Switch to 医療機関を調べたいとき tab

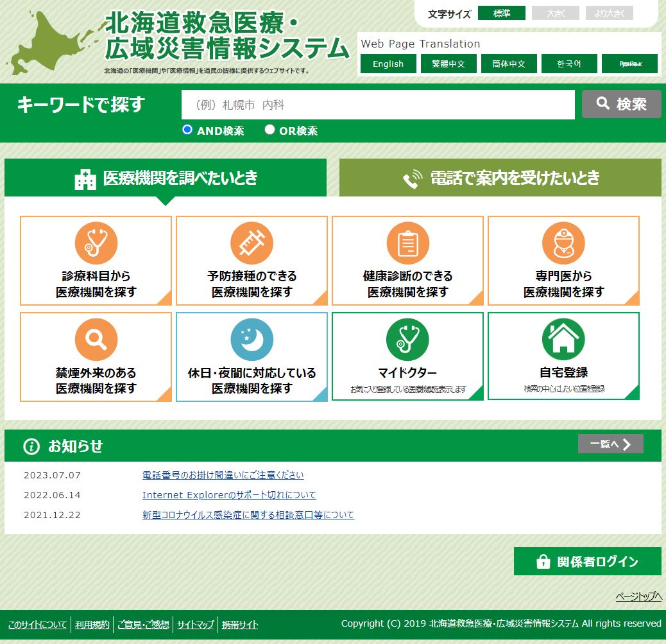pos(166,178)
